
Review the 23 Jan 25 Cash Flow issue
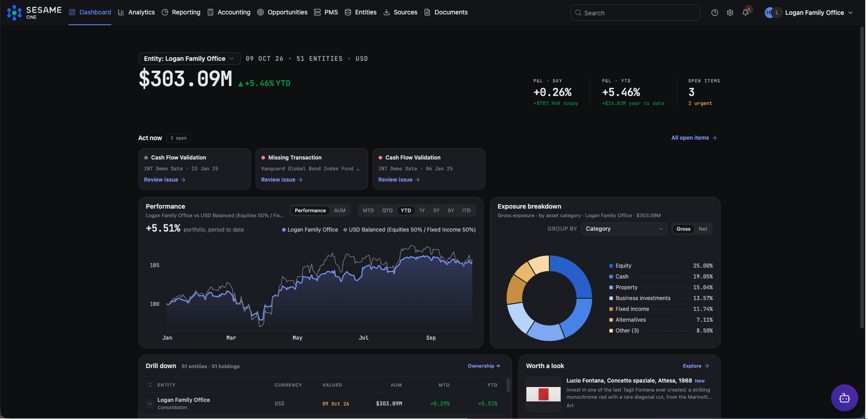(164, 180)
